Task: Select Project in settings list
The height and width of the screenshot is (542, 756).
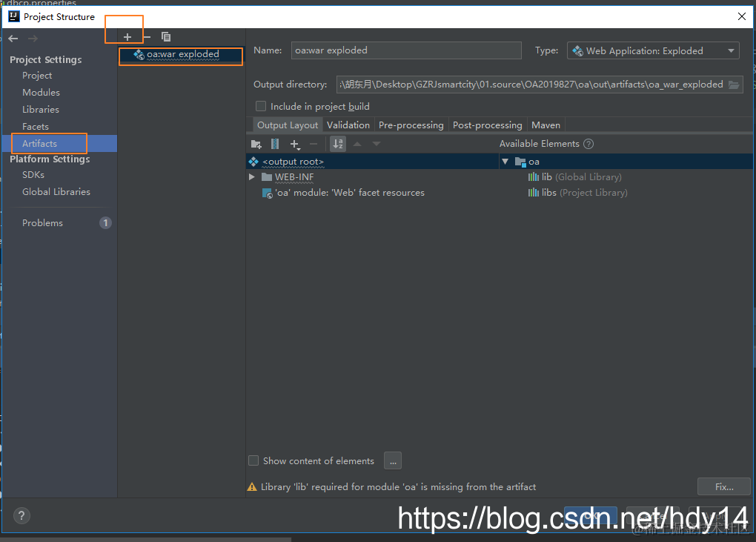Action: pyautogui.click(x=37, y=75)
